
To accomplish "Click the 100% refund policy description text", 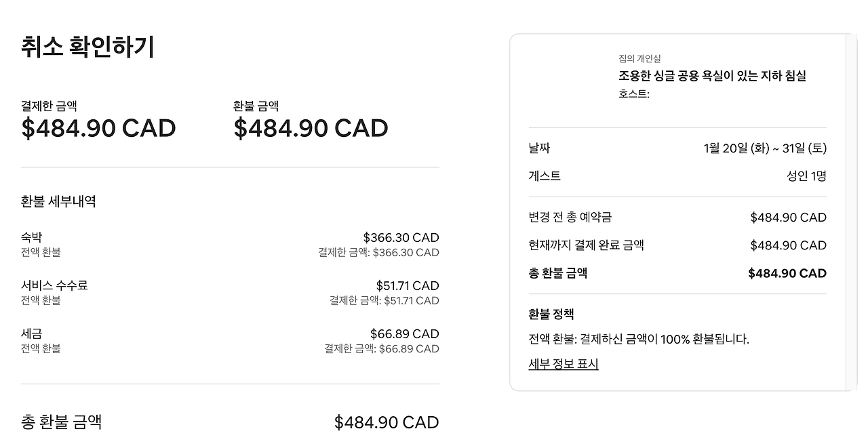I will tap(638, 339).
